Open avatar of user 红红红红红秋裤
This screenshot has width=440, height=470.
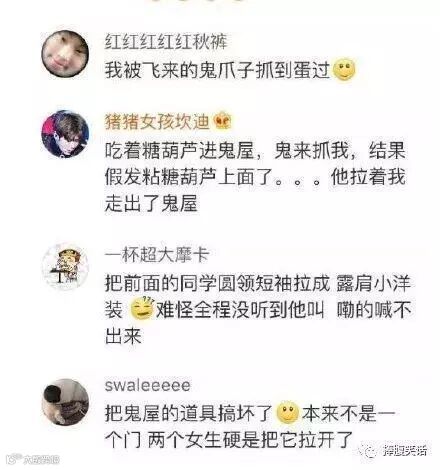pyautogui.click(x=65, y=54)
